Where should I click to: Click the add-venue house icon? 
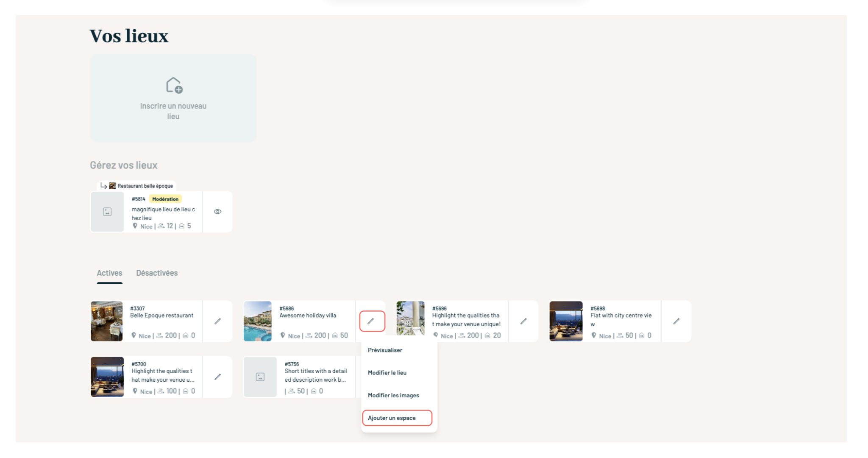point(174,85)
